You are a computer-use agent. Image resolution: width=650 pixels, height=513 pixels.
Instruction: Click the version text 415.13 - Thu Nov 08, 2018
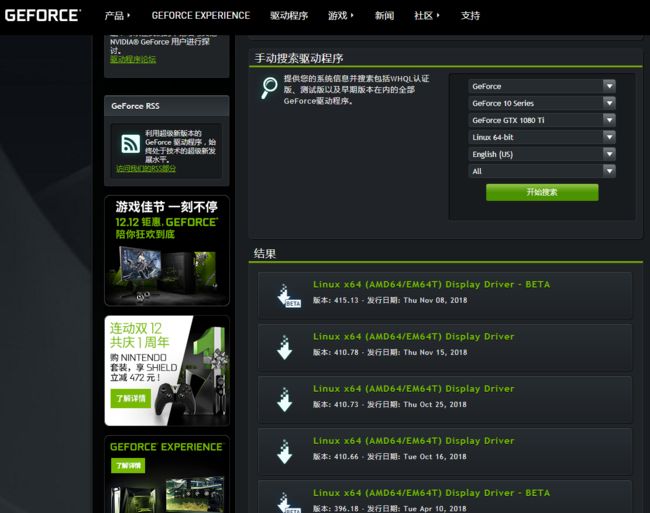click(390, 300)
